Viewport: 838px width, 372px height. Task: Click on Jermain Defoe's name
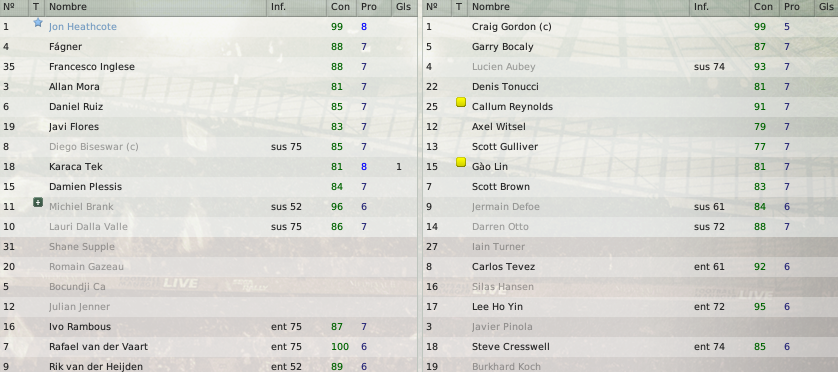[506, 207]
